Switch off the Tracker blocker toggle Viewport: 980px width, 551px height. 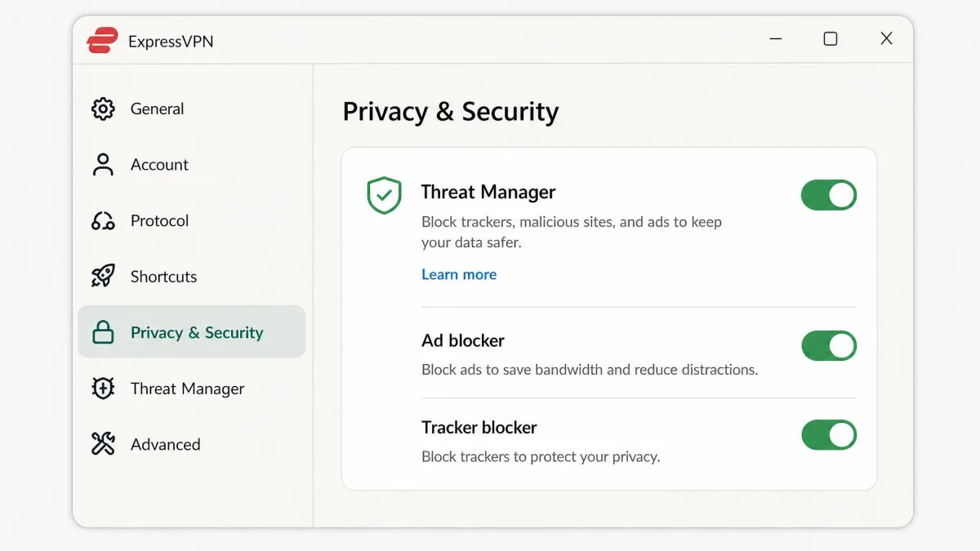[x=829, y=434]
